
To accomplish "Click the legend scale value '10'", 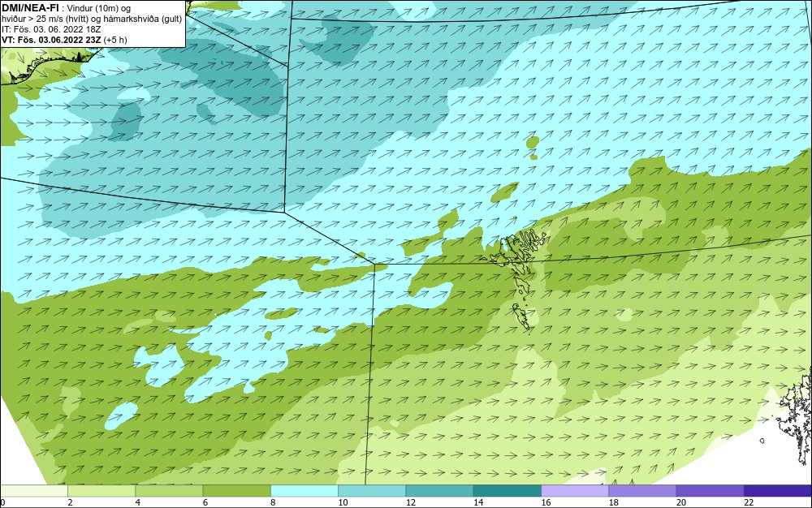I will (x=343, y=502).
